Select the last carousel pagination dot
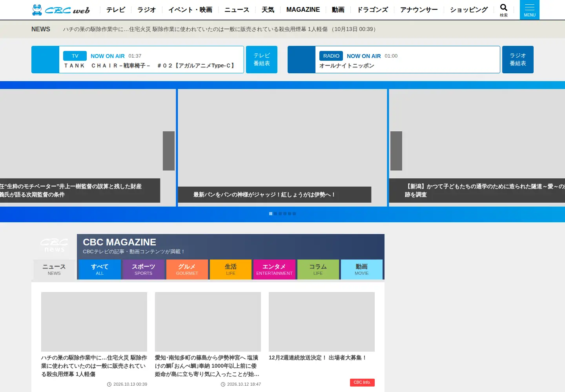The image size is (565, 392). click(294, 214)
